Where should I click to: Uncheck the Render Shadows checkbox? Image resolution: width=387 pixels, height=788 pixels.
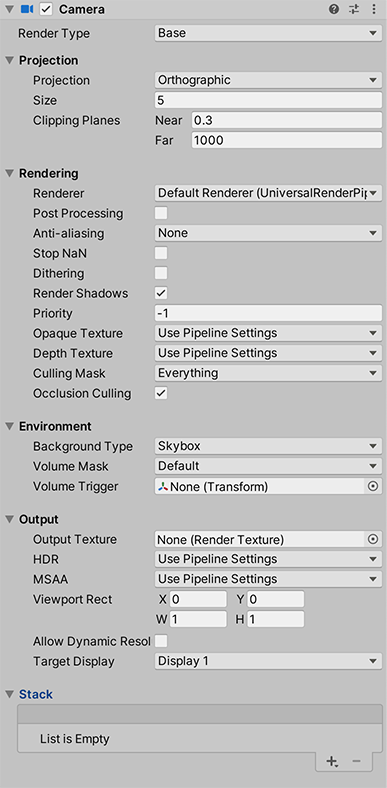(161, 293)
